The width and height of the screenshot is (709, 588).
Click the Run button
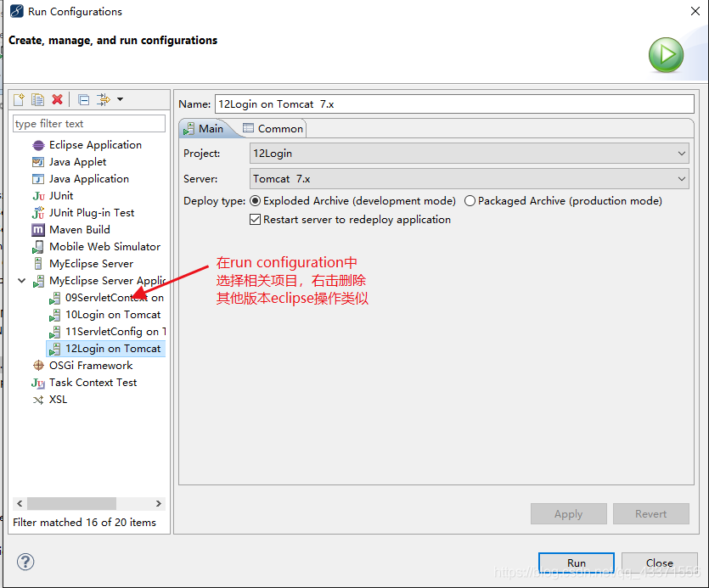(576, 563)
